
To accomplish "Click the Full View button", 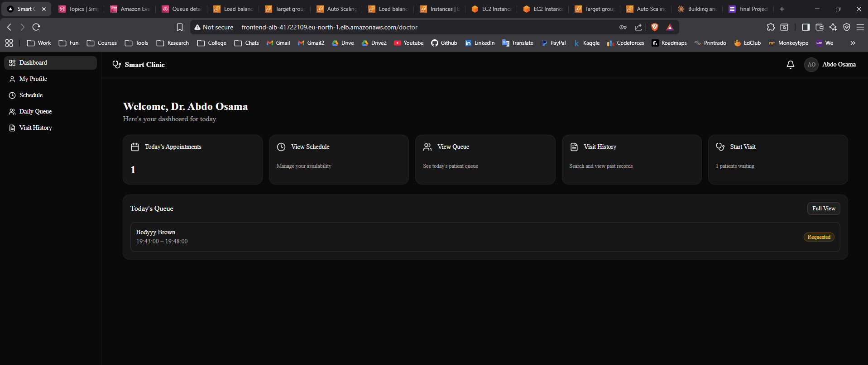I will [x=824, y=209].
